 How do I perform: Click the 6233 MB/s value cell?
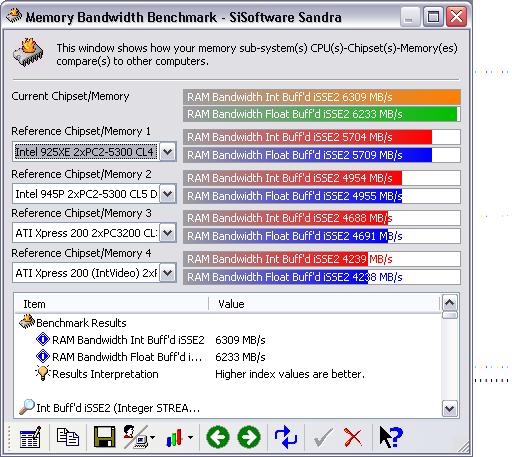(240, 357)
